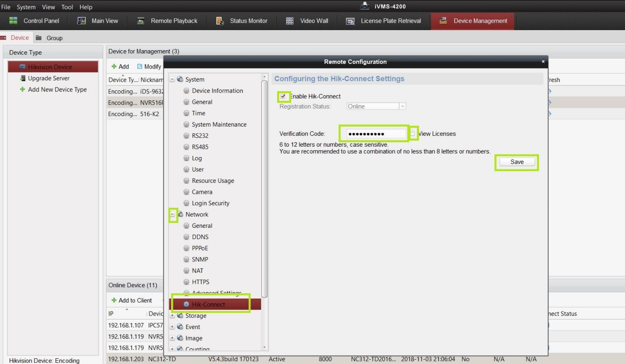Select online device 192.168.1.119
Image resolution: width=625 pixels, height=364 pixels.
pos(135,337)
